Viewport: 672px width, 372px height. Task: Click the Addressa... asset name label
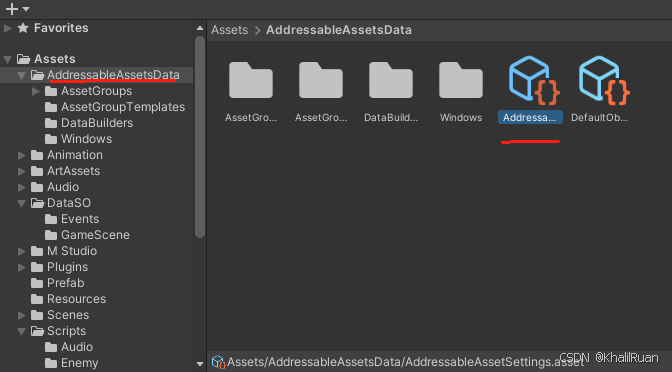point(530,118)
